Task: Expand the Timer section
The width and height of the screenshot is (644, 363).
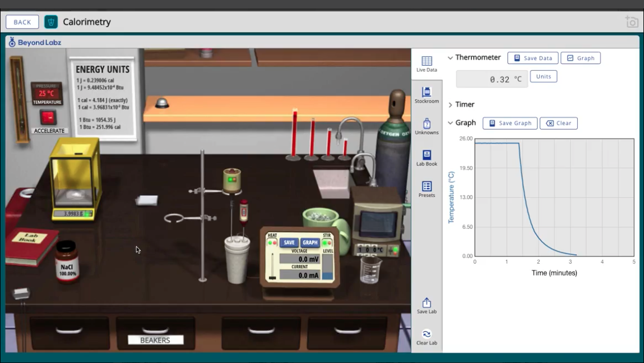Action: coord(451,104)
